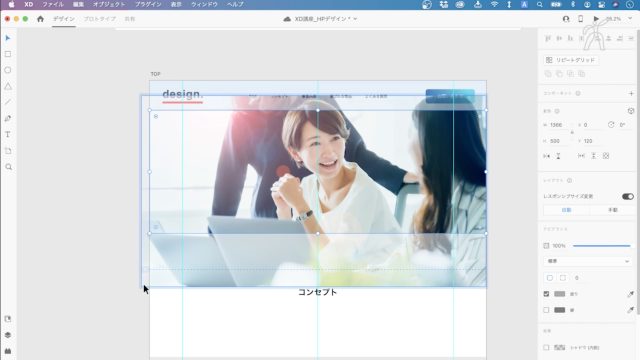The height and width of the screenshot is (360, 640).
Task: Open the Object menu
Action: pyautogui.click(x=109, y=4)
